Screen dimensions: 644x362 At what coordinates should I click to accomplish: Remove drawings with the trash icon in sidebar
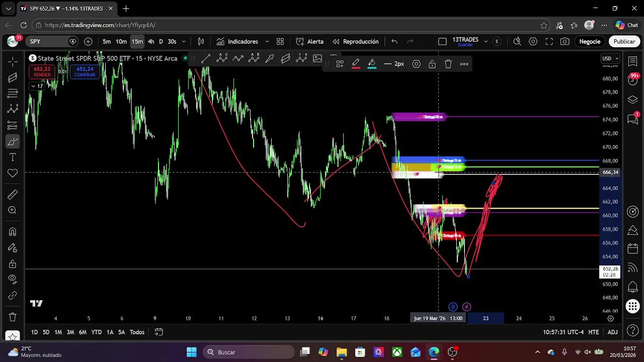[13, 317]
